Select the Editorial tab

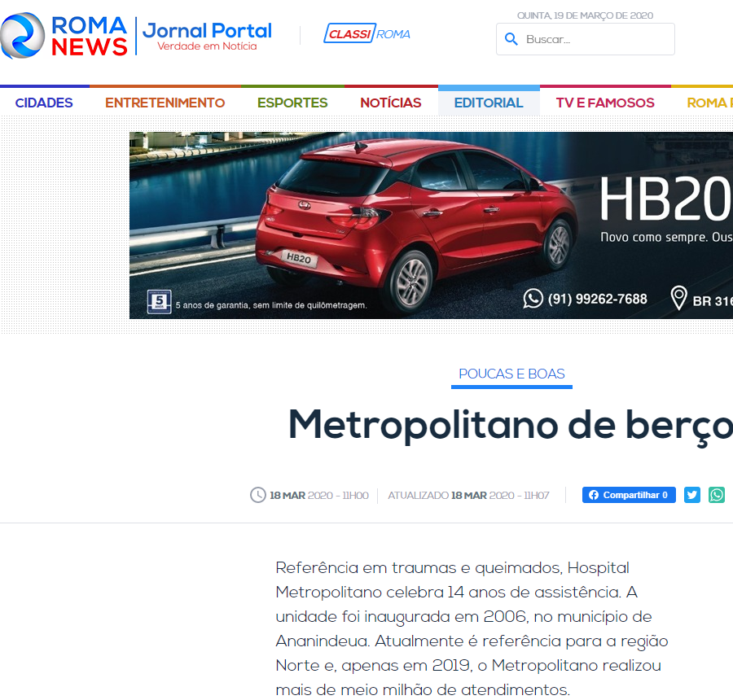489,103
